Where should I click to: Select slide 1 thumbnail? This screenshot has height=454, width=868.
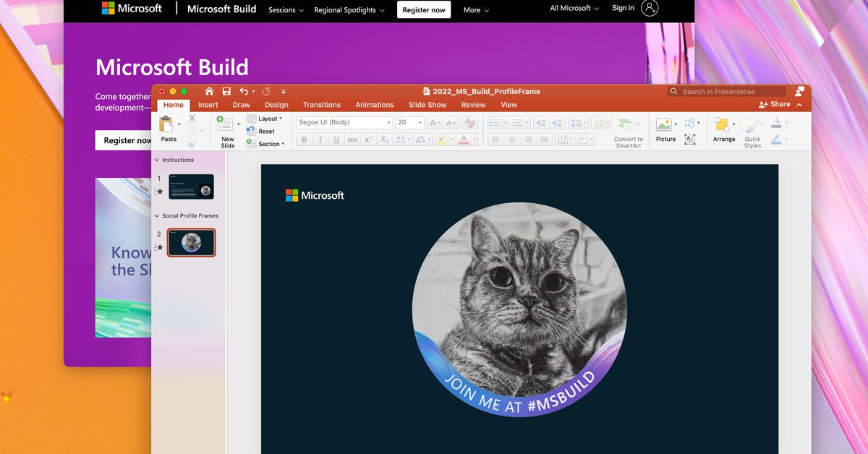pyautogui.click(x=191, y=187)
